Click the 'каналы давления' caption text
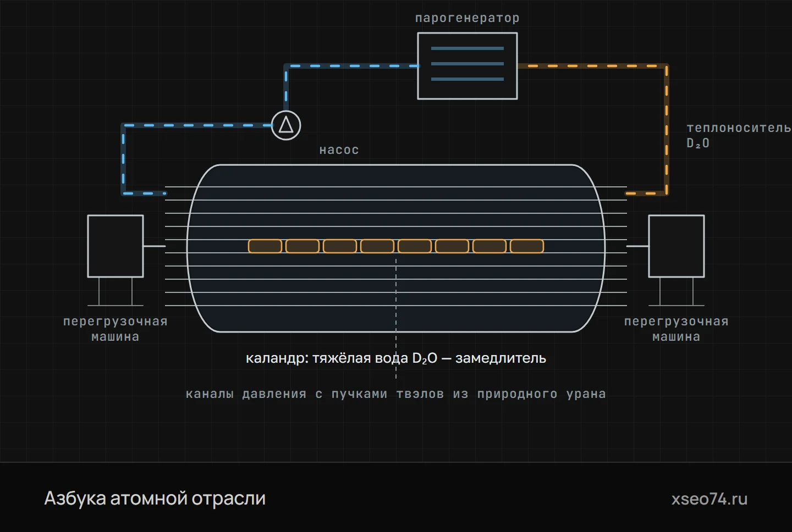Image resolution: width=792 pixels, height=532 pixels. [396, 394]
